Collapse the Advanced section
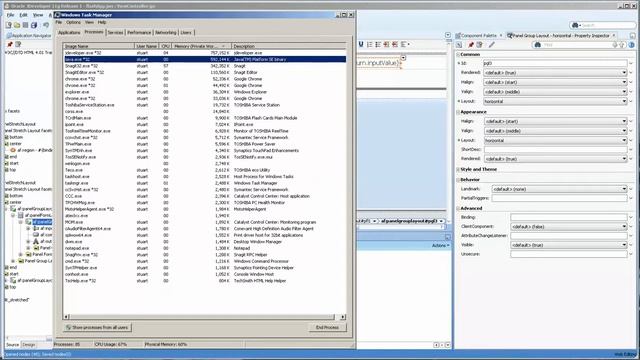 coord(458,208)
